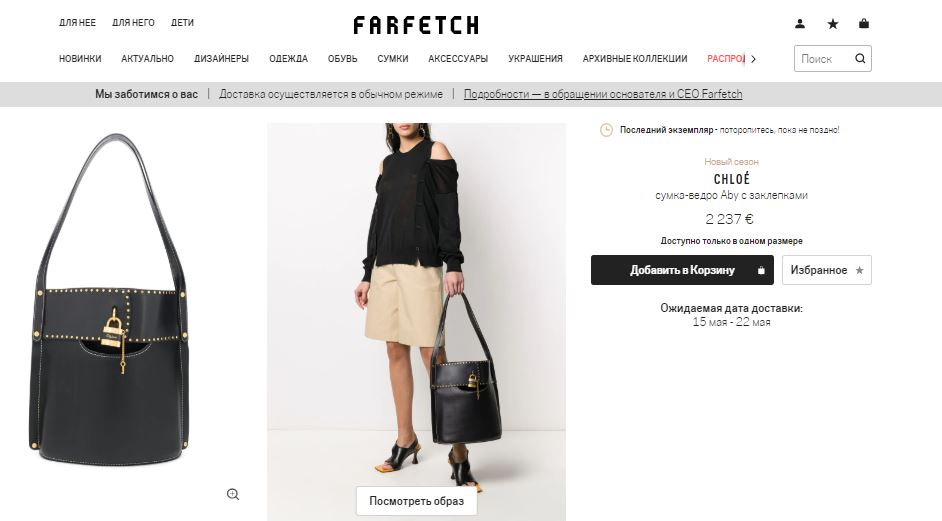Add item to favorites with Избранное button
Screen dimensions: 942x521
click(827, 270)
